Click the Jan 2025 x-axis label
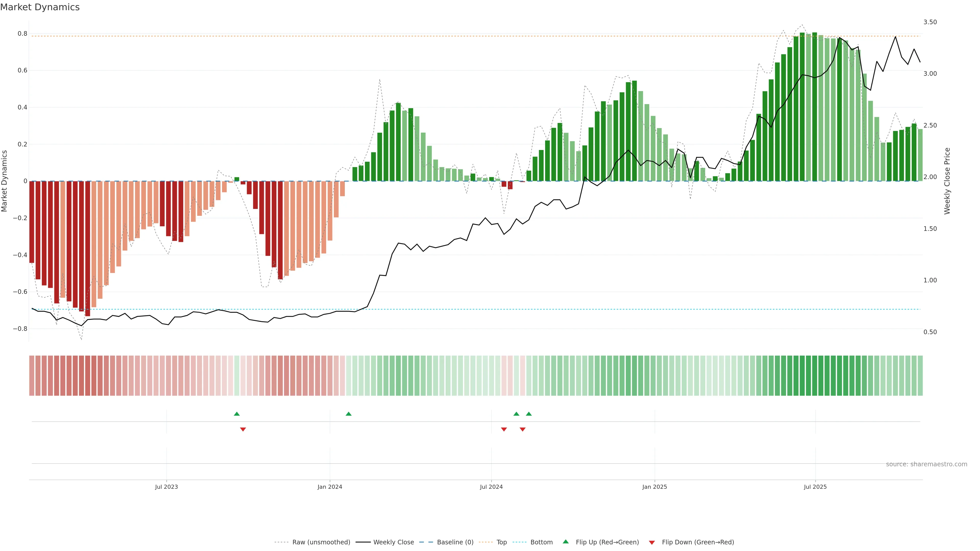 tap(654, 487)
